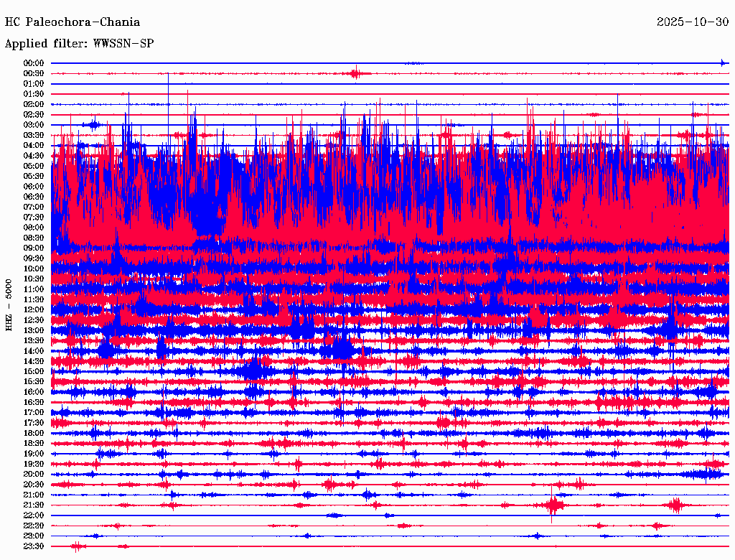
Task: Select the 22:00 time label
Action: [x=34, y=516]
